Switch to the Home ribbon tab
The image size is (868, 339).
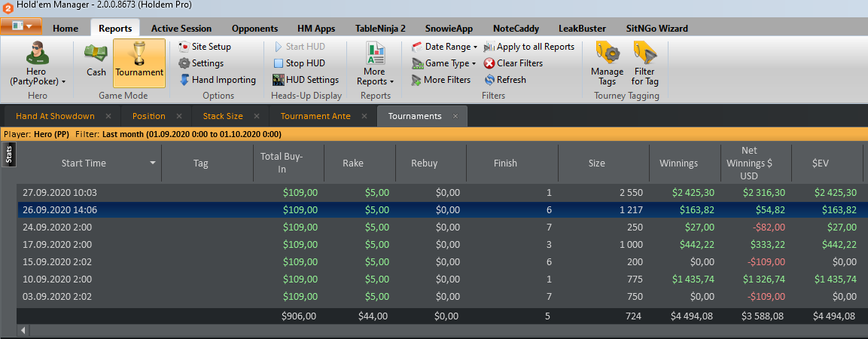(x=65, y=29)
